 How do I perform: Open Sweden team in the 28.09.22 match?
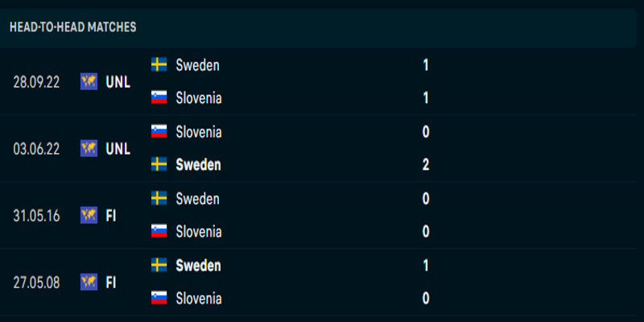tap(197, 64)
